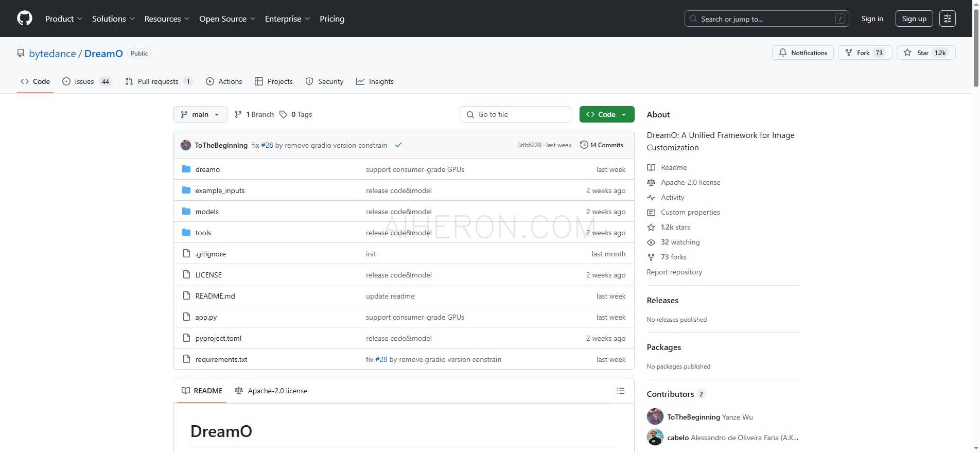Open the Releases heading link
The height and width of the screenshot is (453, 980).
[x=662, y=301]
